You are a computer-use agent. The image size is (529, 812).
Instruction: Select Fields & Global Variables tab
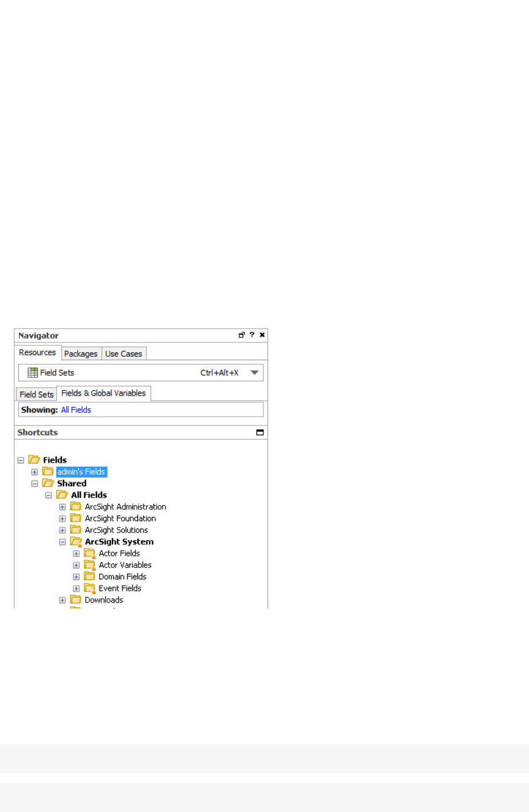(104, 393)
